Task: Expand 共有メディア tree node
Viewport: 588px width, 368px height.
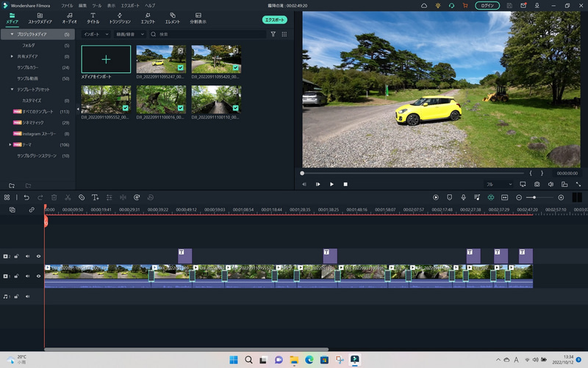Action: (12, 57)
